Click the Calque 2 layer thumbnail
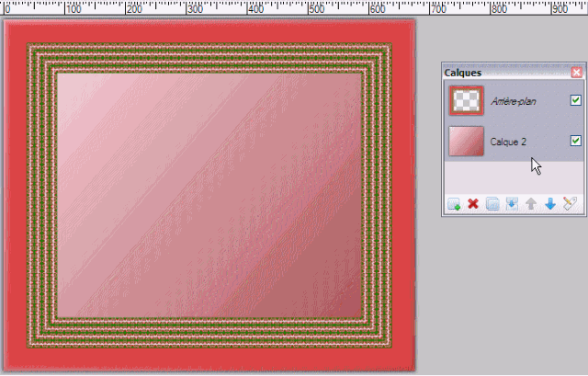 coord(466,142)
